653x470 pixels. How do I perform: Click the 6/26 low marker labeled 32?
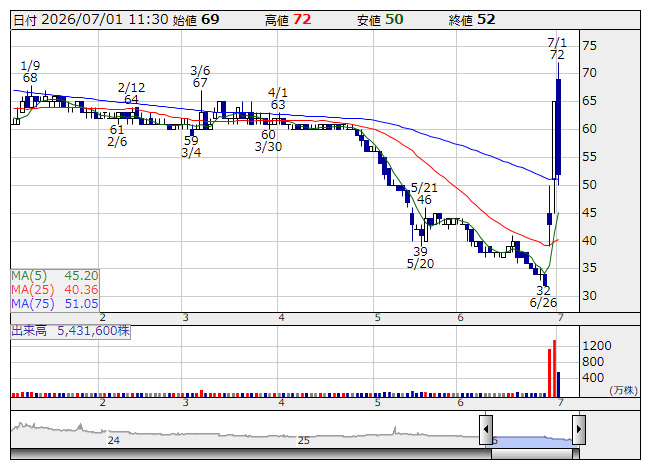tap(543, 296)
